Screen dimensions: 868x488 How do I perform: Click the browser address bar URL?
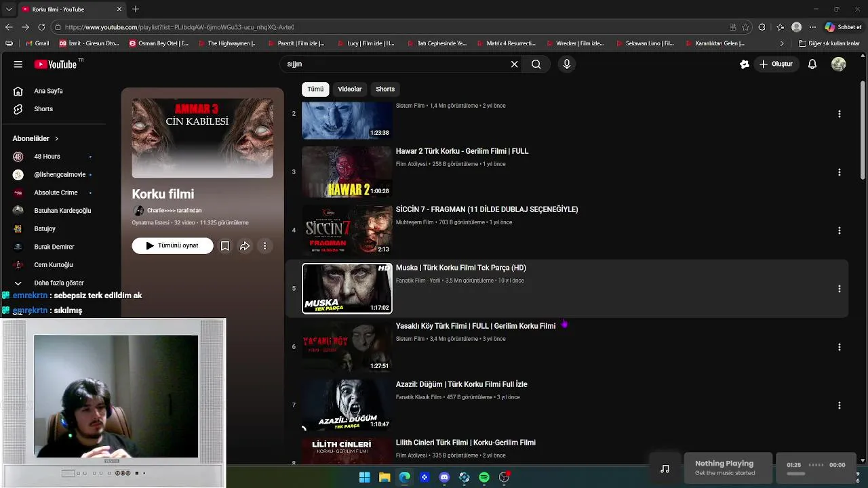pyautogui.click(x=180, y=27)
